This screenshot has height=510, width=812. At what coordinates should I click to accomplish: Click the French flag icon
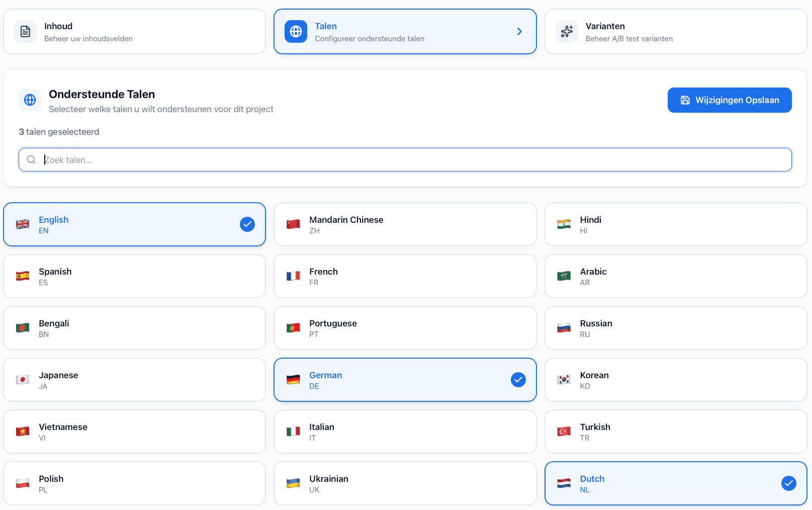[293, 276]
